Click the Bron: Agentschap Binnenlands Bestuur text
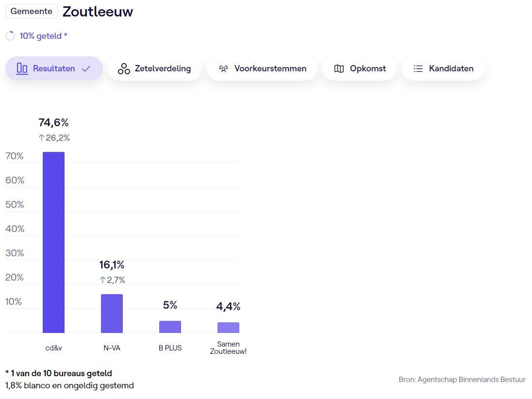Screen dimensions: 532x399 [462, 380]
